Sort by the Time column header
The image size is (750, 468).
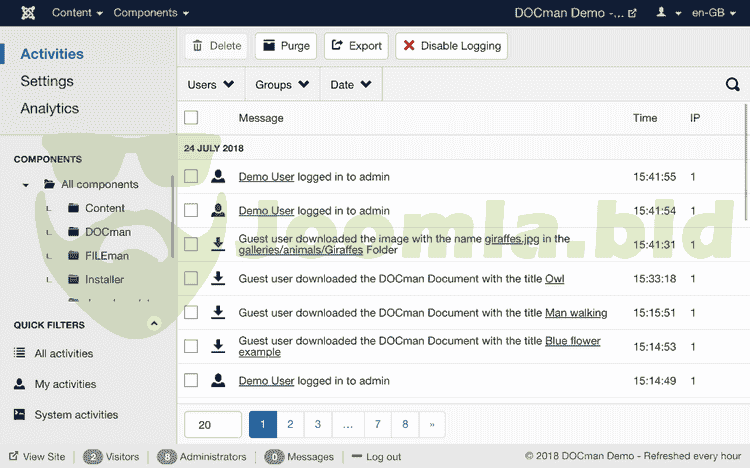pyautogui.click(x=645, y=118)
